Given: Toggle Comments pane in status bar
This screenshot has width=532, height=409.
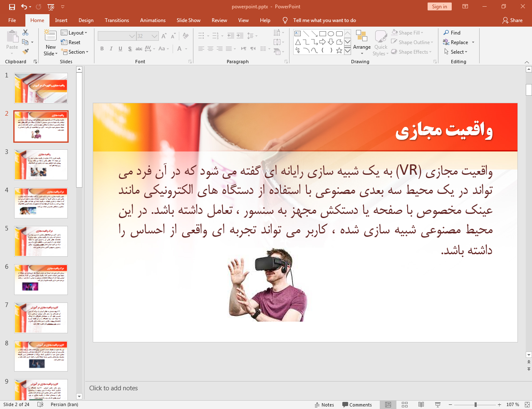Looking at the screenshot, I should click(x=357, y=404).
